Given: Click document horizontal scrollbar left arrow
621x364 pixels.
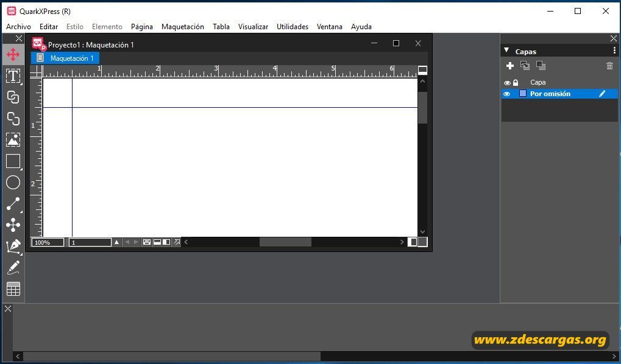Looking at the screenshot, I should tap(186, 242).
